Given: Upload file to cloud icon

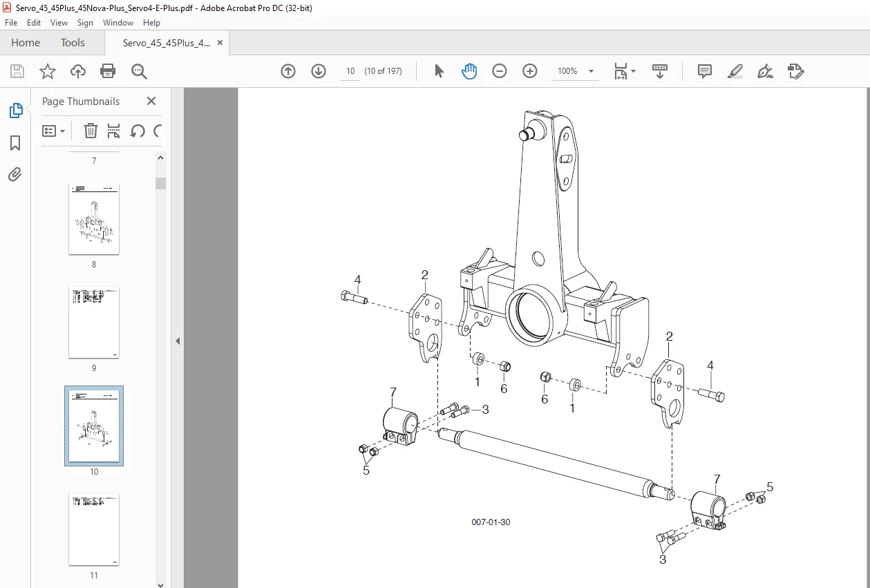Looking at the screenshot, I should coord(78,71).
